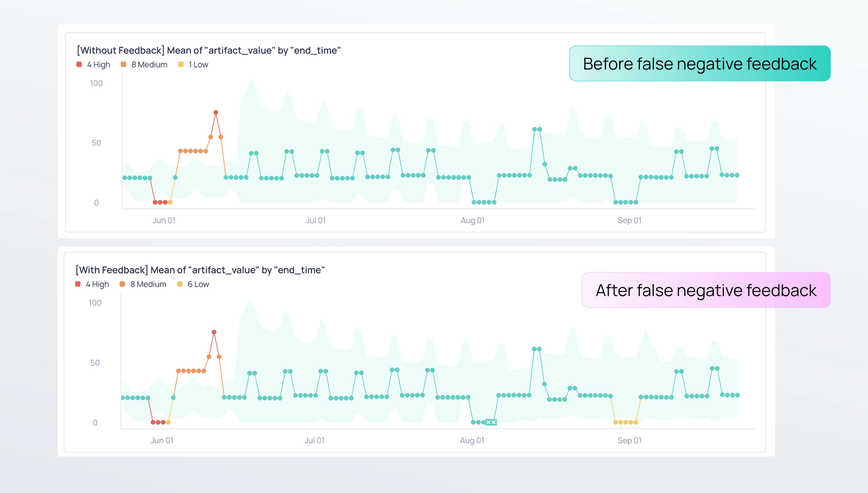Click the "Sep 01" axis label in bottom chart
This screenshot has height=493, width=868.
click(x=629, y=440)
